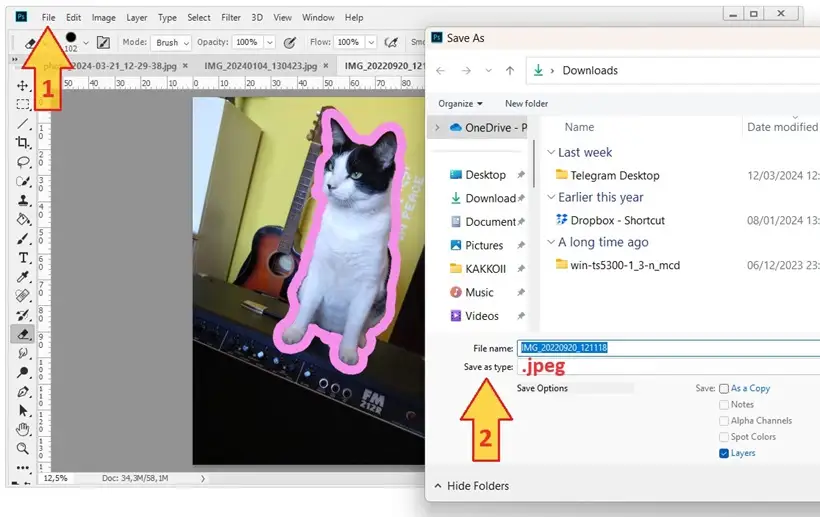Click Hide Folders
The width and height of the screenshot is (820, 517).
point(472,486)
